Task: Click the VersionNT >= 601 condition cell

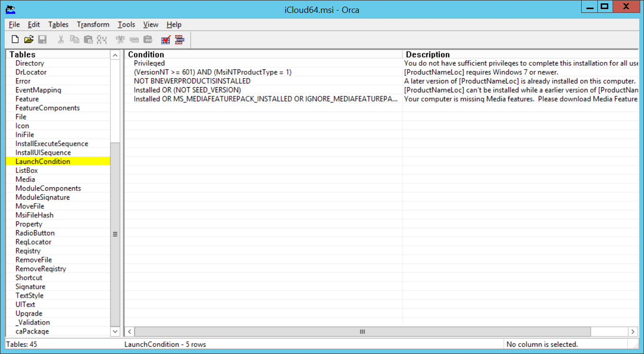Action: (x=264, y=72)
